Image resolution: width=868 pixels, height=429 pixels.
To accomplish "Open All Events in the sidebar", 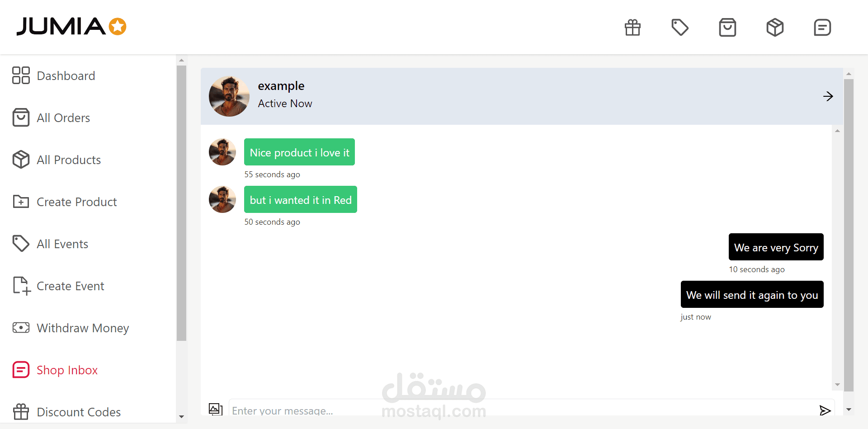I will (x=50, y=244).
